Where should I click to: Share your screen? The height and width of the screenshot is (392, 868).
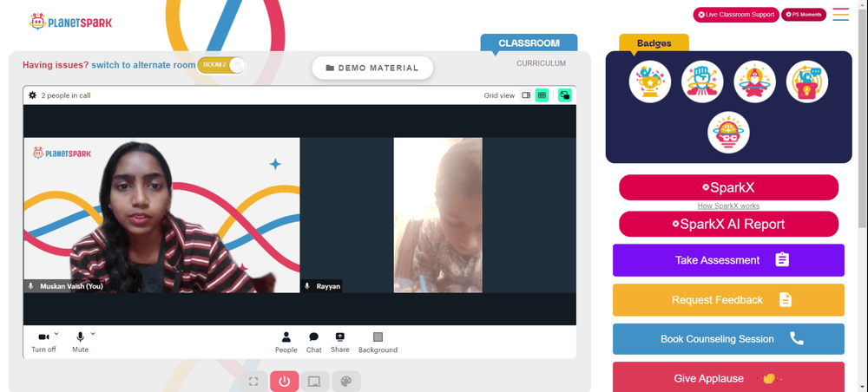pyautogui.click(x=340, y=343)
